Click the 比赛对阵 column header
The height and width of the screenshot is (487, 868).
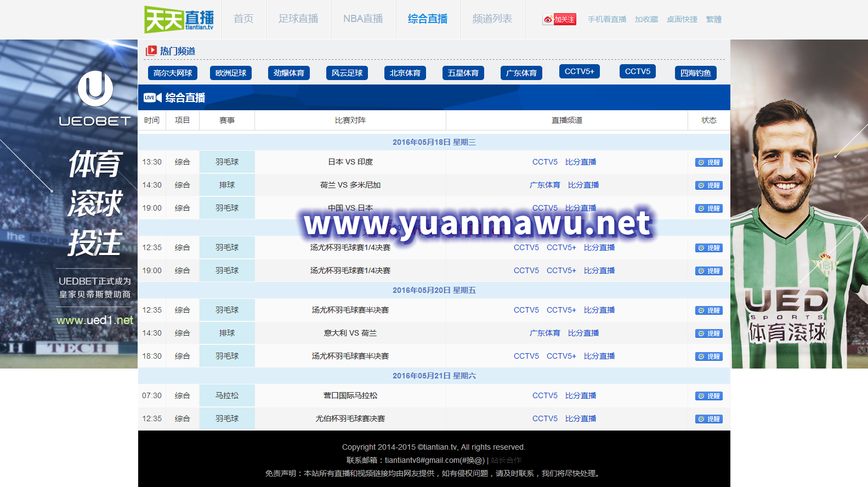click(x=350, y=121)
